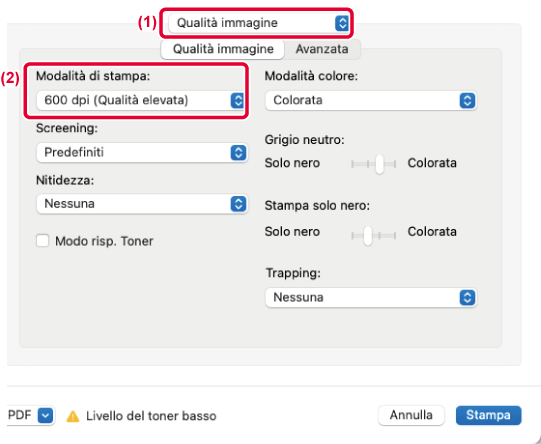Click the toner low warning triangle icon
The image size is (541, 444).
(x=73, y=416)
